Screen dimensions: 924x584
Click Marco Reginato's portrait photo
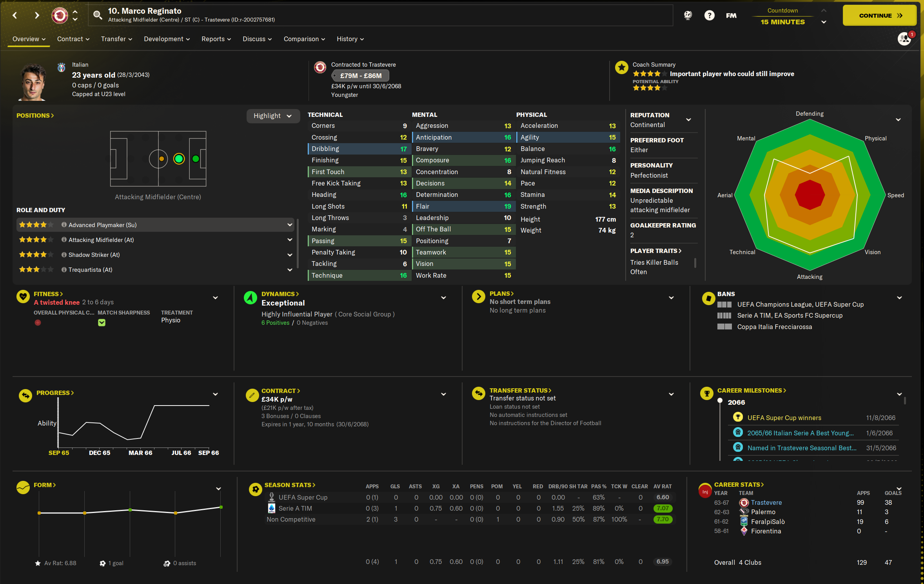point(32,82)
